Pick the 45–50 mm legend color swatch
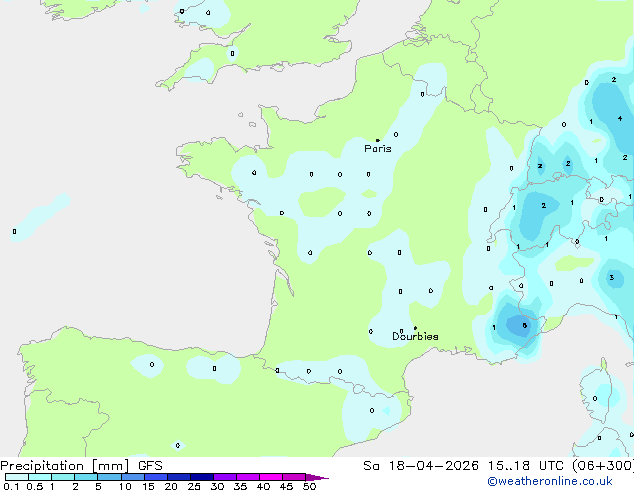Screen dimensions: 634x490 (294, 477)
